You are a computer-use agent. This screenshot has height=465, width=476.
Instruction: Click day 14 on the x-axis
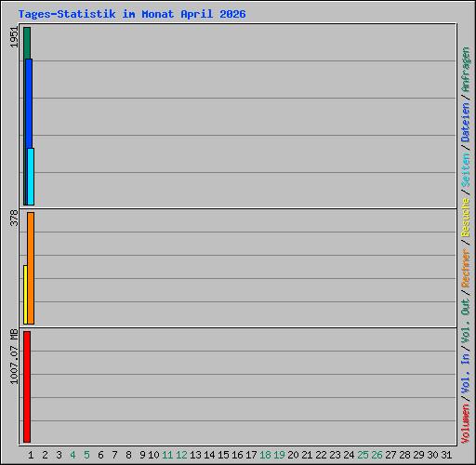click(209, 455)
